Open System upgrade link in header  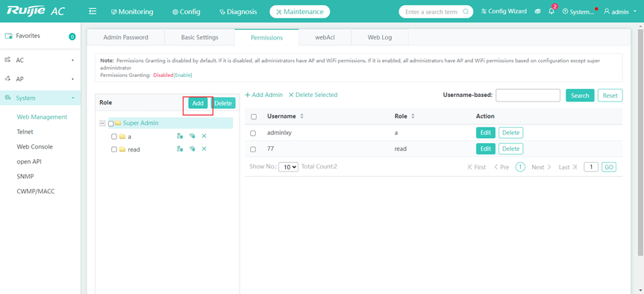578,12
